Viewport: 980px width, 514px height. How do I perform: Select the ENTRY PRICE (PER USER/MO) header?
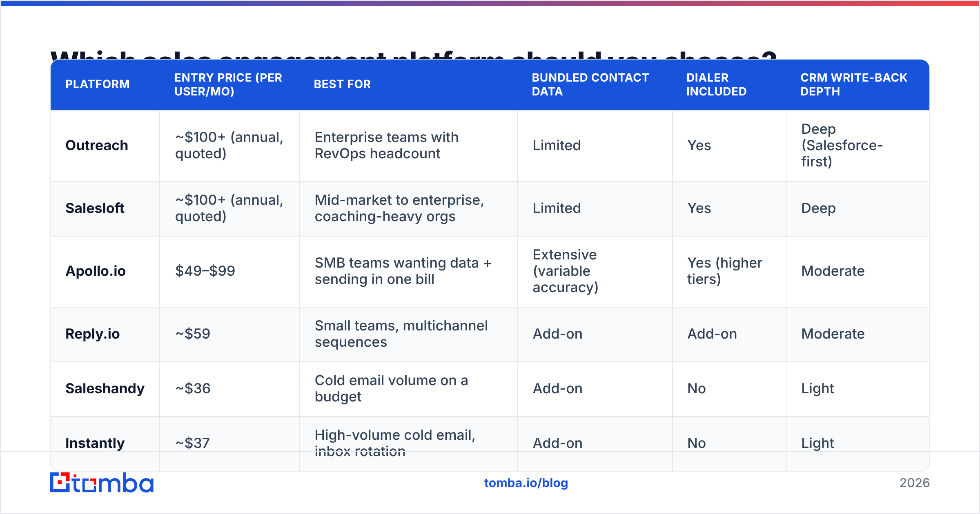(x=228, y=84)
